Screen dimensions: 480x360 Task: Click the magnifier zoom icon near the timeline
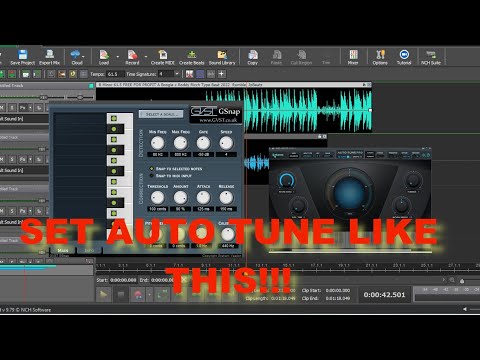pos(452,280)
